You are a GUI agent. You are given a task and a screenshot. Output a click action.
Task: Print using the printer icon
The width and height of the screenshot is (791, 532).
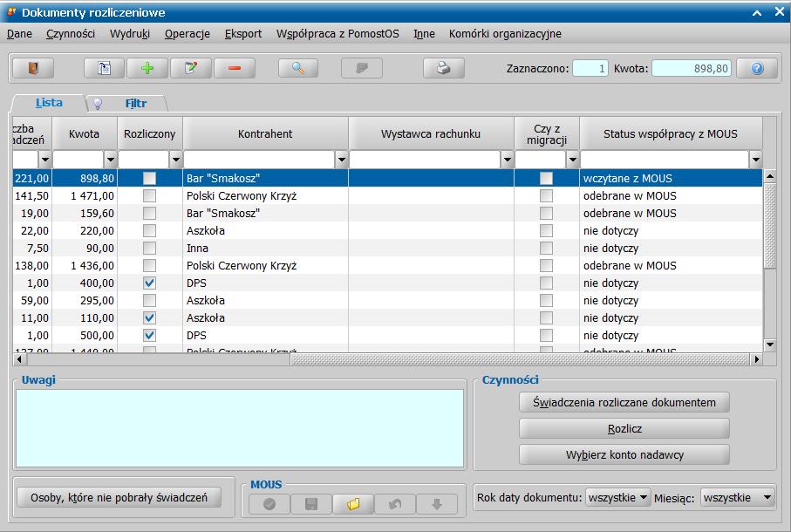click(x=443, y=68)
